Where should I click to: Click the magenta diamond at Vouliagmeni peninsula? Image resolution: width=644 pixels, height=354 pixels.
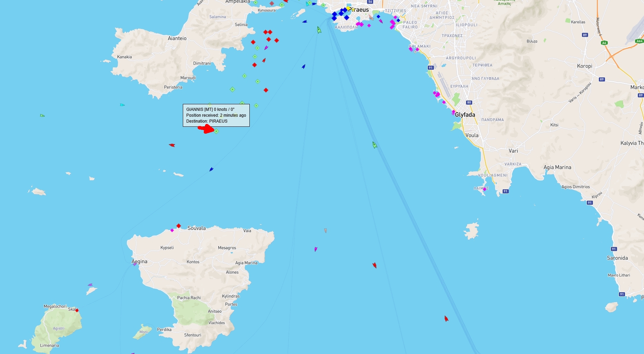484,189
